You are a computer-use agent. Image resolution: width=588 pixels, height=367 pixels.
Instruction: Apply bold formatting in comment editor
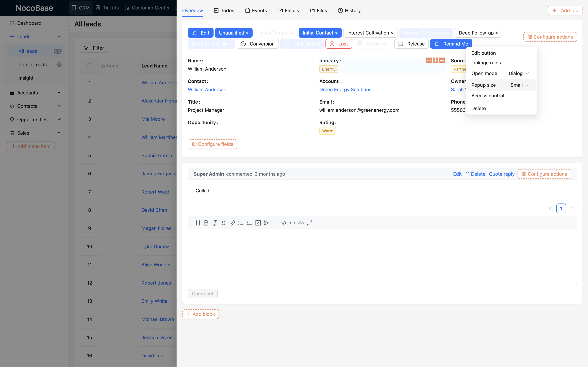(206, 223)
